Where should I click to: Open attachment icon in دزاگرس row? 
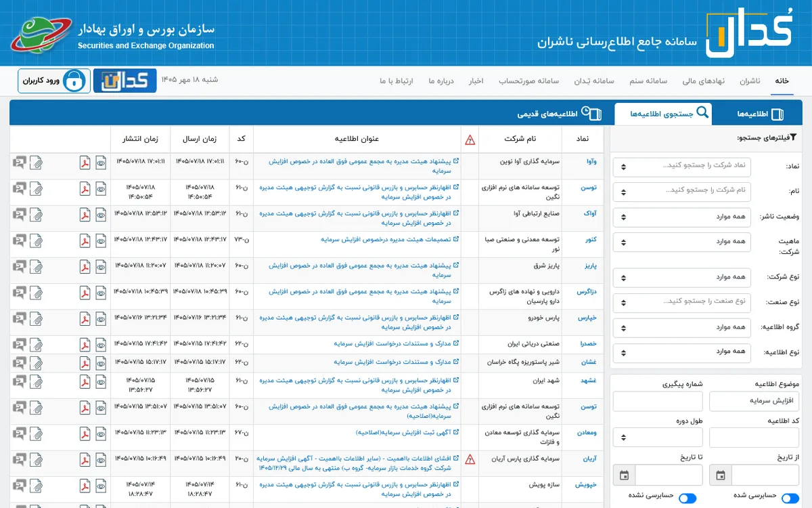coord(36,293)
